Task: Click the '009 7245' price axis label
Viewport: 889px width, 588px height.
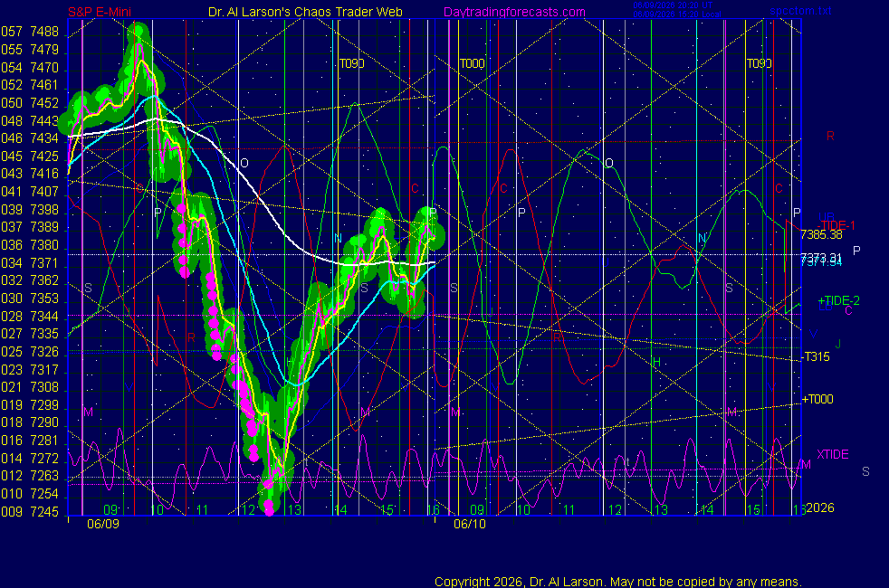Action: (x=30, y=512)
